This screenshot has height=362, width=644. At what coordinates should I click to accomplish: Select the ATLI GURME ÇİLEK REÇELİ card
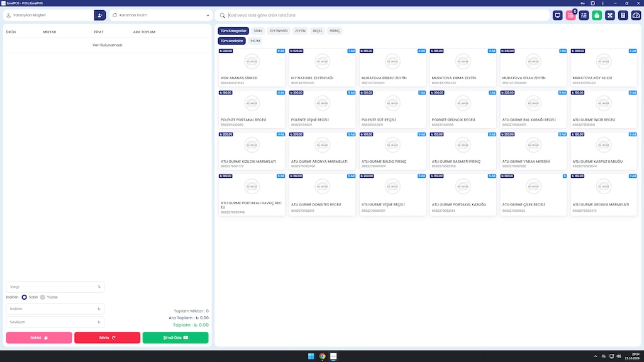click(x=533, y=195)
